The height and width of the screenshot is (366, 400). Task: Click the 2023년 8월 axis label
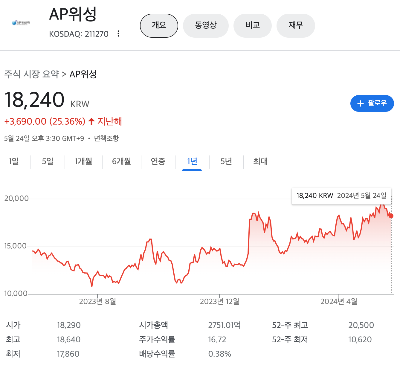tap(97, 302)
